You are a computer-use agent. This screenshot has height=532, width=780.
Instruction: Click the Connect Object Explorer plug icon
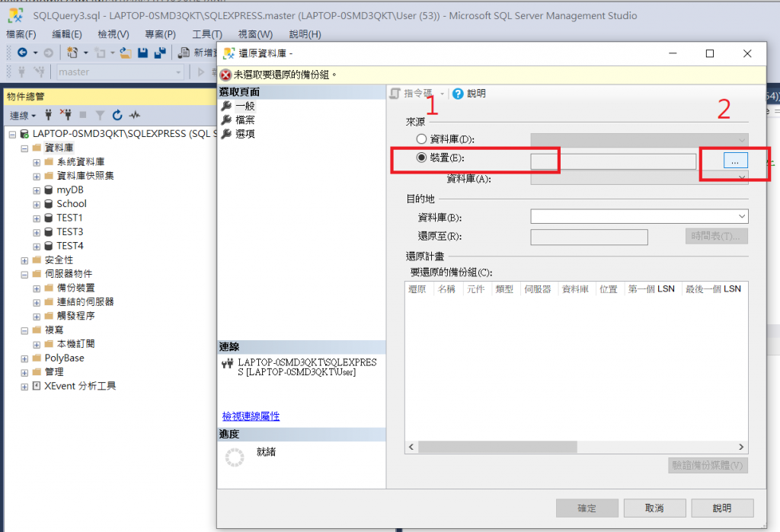48,116
